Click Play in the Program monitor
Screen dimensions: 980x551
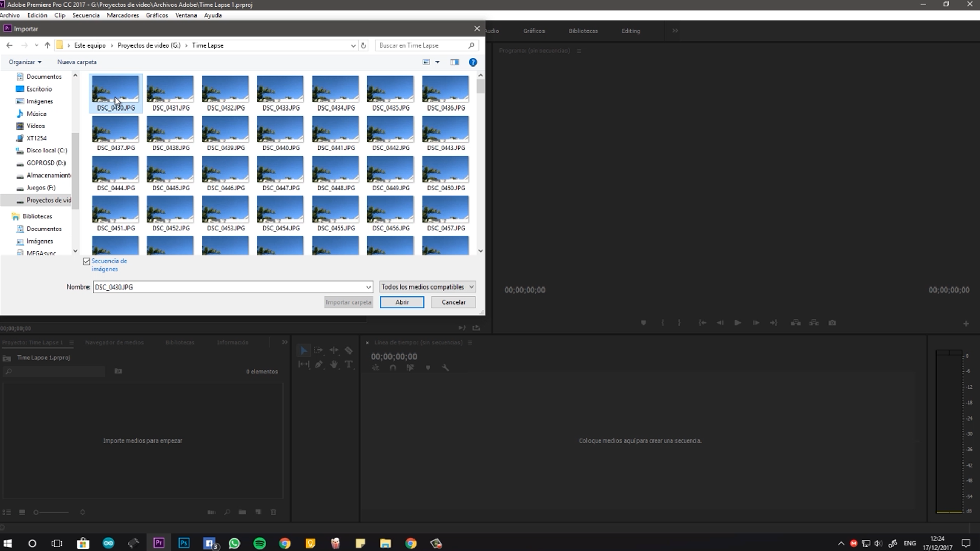coord(737,323)
